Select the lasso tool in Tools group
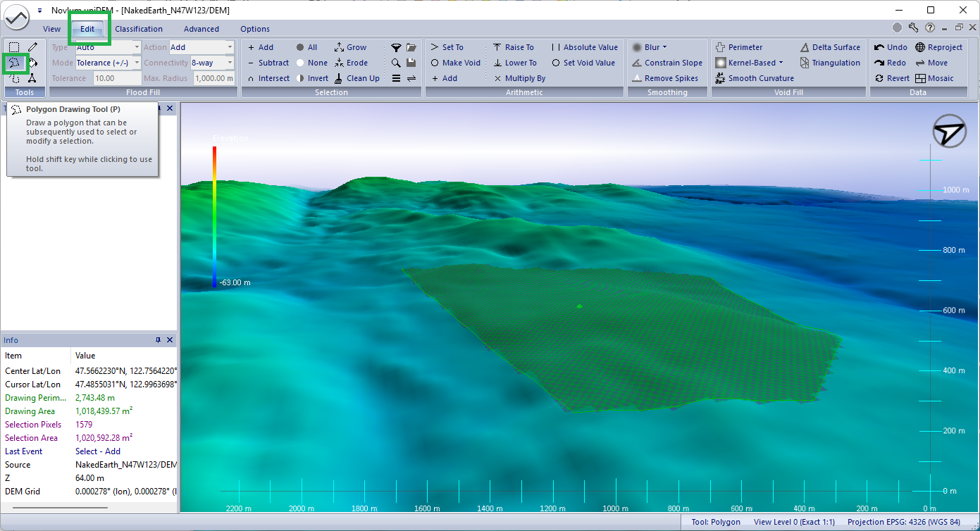980x531 pixels. 14,78
